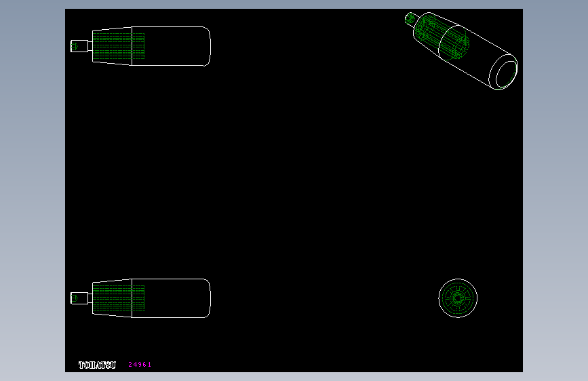
Task: Select the magenta 24961 part number
Action: 140,365
